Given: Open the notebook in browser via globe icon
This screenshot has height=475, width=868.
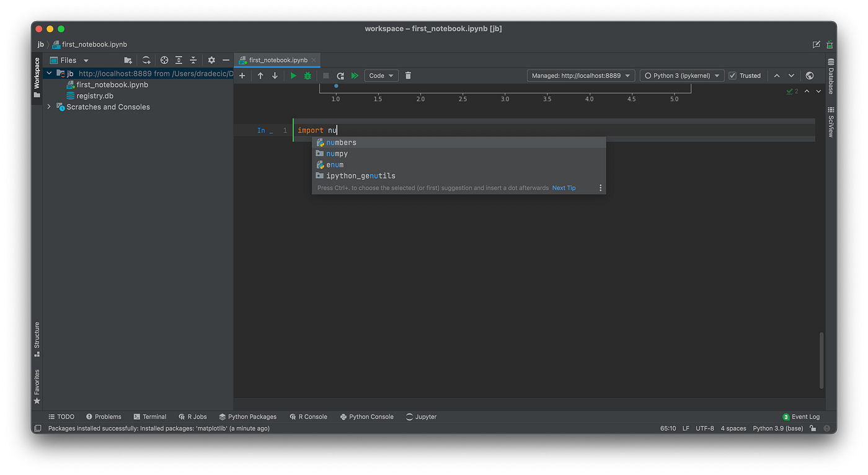Looking at the screenshot, I should click(809, 75).
